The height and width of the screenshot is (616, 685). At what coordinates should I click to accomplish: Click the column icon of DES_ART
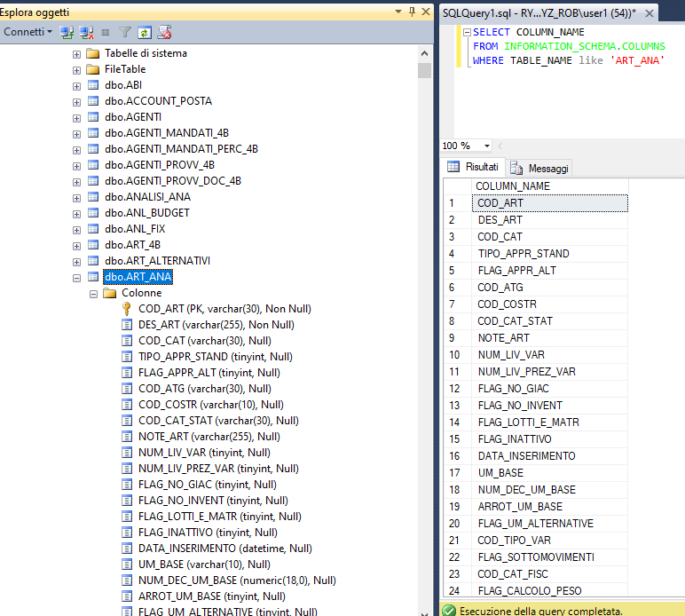(127, 325)
